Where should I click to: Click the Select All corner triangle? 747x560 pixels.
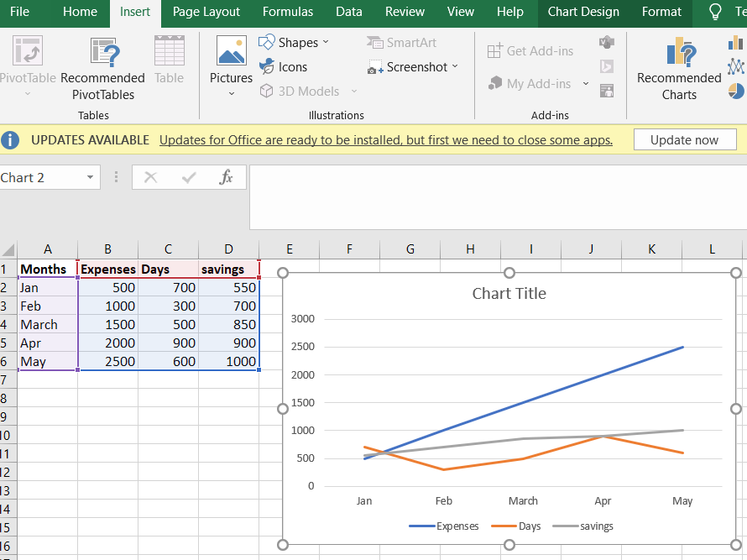point(8,249)
